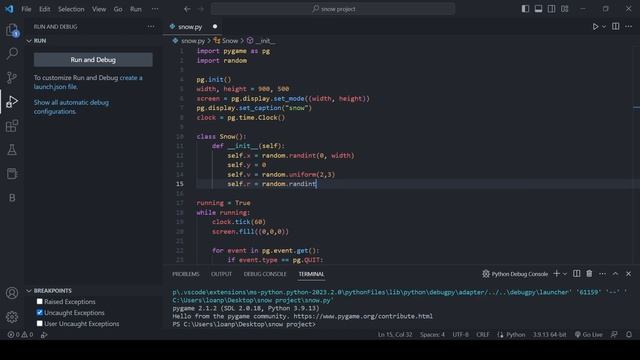This screenshot has height=360, width=640.
Task: Switch to the OUTPUT tab
Action: pos(221,274)
